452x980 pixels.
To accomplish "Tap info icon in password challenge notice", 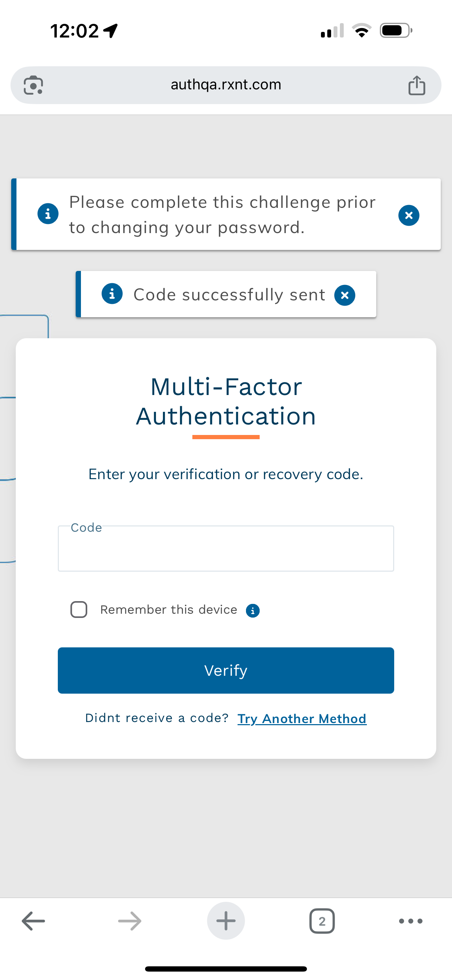I will tap(48, 214).
